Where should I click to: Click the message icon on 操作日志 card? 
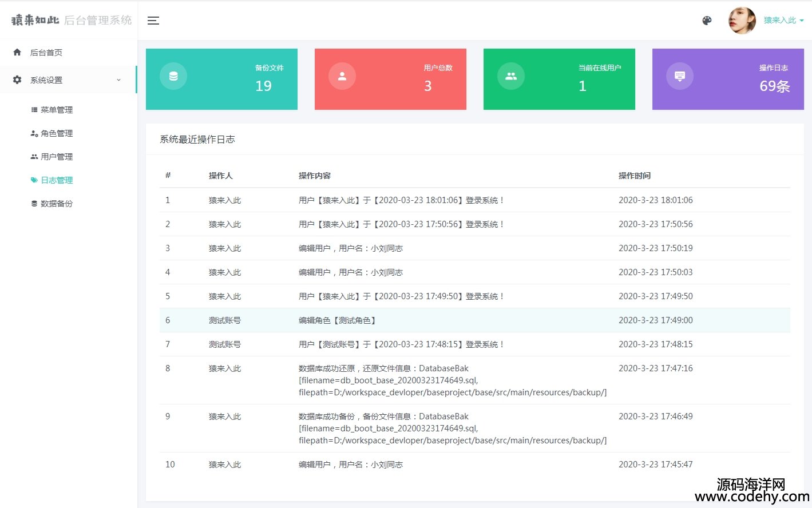coord(680,76)
